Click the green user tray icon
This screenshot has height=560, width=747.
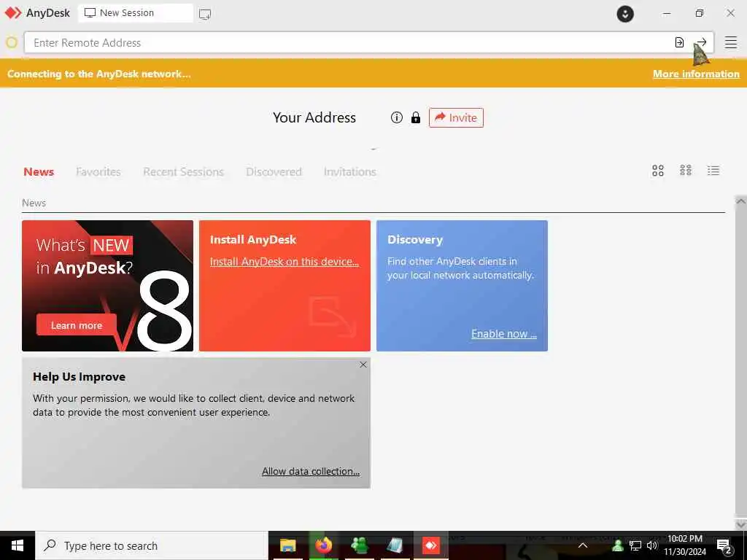tap(618, 545)
